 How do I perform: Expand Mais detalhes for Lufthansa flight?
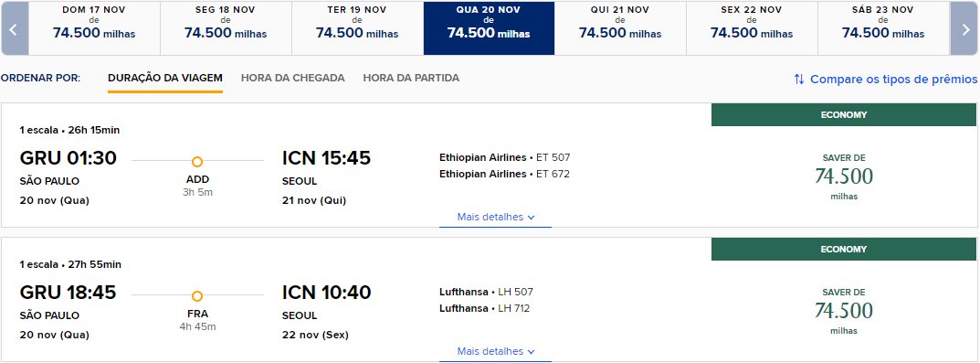(496, 352)
